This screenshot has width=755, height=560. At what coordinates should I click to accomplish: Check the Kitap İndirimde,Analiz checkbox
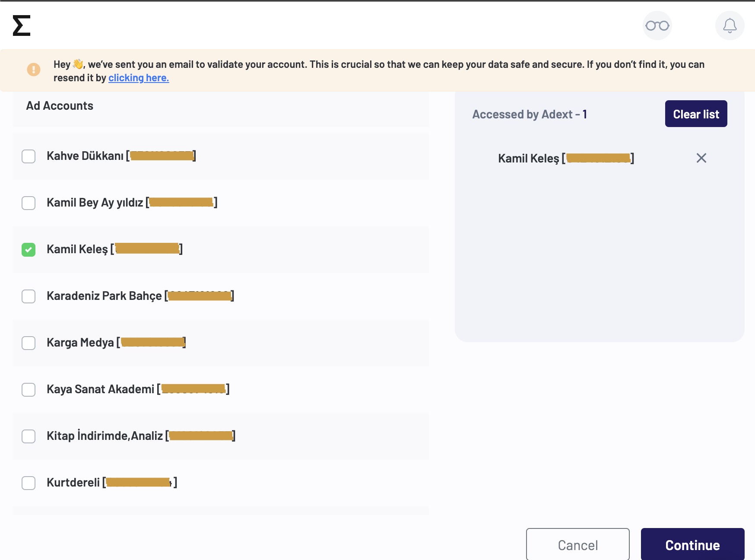pyautogui.click(x=29, y=436)
